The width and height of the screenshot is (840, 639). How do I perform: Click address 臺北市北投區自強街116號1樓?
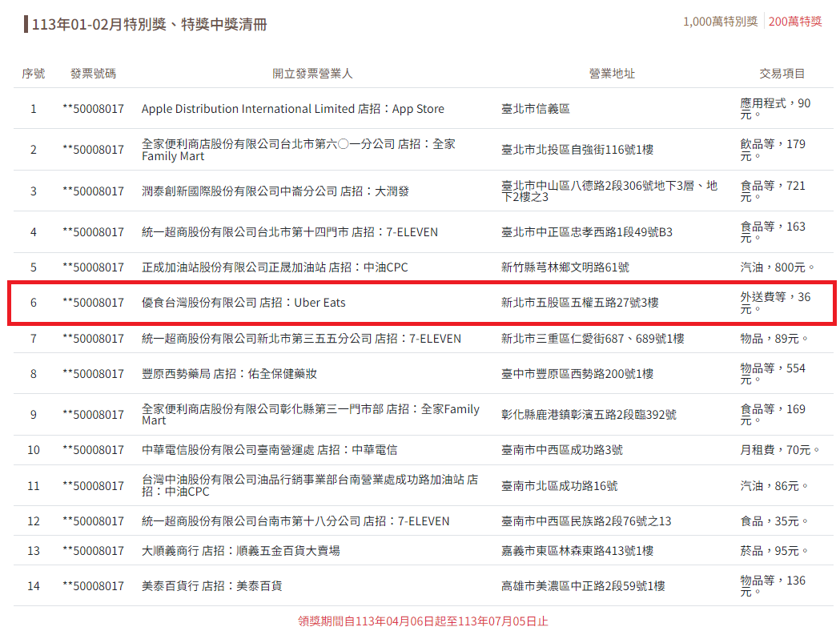pyautogui.click(x=577, y=150)
